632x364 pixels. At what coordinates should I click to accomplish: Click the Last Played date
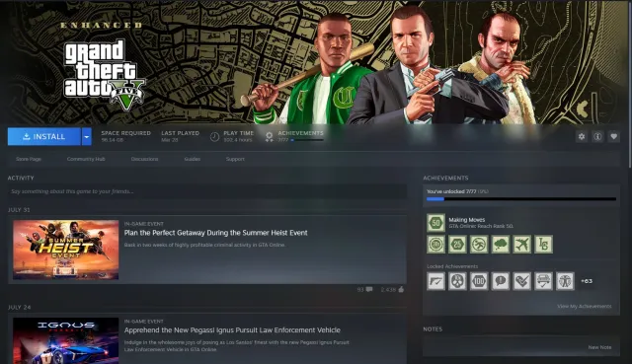tap(170, 140)
